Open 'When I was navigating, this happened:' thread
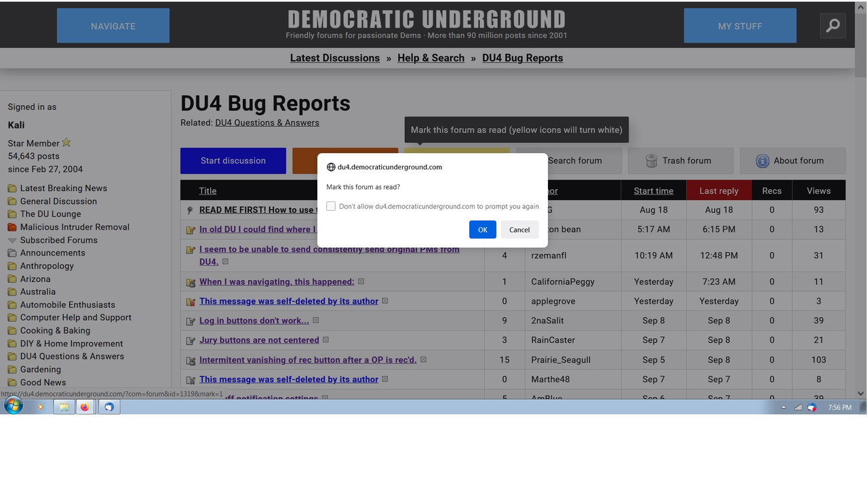This screenshot has height=488, width=868. [277, 282]
